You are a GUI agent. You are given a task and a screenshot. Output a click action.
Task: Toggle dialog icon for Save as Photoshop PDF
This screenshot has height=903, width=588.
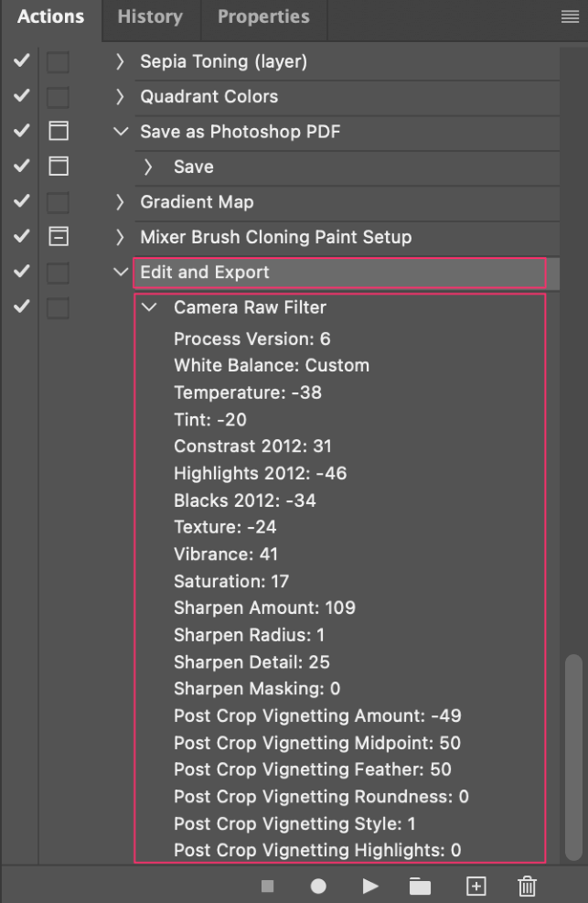tap(59, 131)
